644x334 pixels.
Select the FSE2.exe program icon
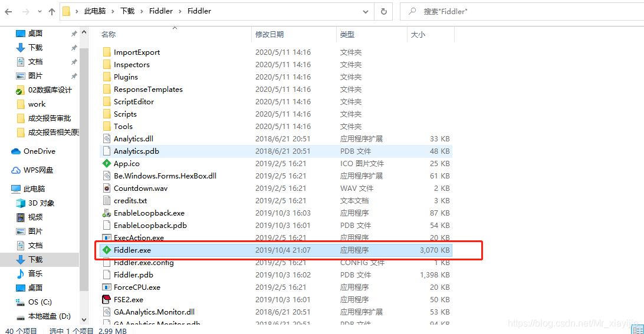(x=107, y=299)
